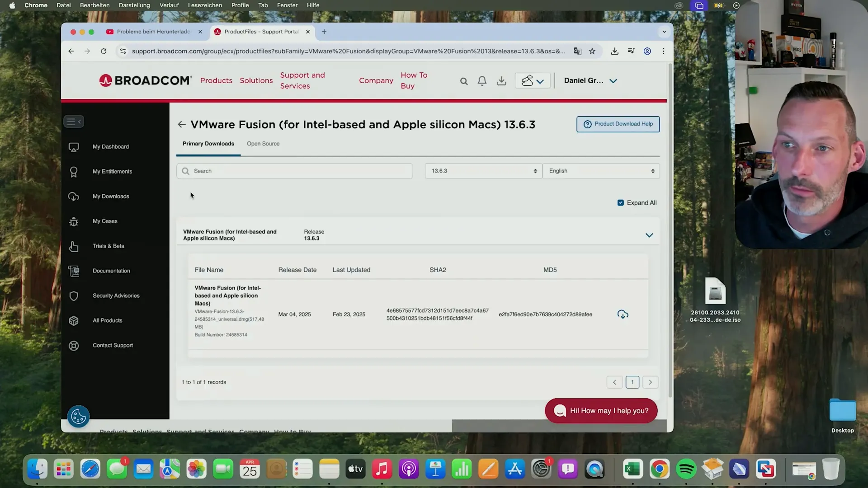The width and height of the screenshot is (868, 488).
Task: Click the Chrome back navigation arrow
Action: point(71,51)
